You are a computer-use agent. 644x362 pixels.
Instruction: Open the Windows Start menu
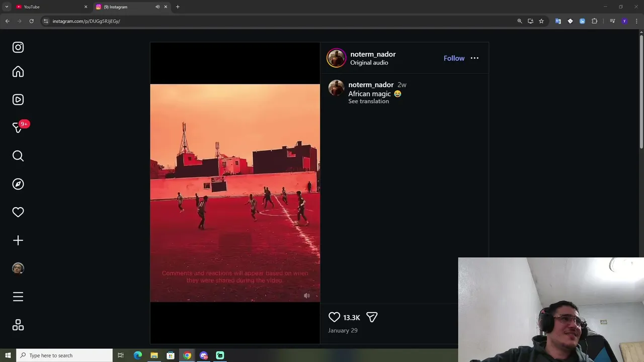(x=8, y=355)
